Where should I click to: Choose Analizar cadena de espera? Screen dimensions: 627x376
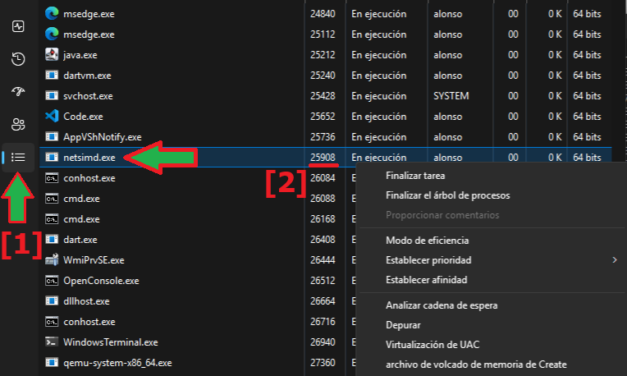pos(441,306)
